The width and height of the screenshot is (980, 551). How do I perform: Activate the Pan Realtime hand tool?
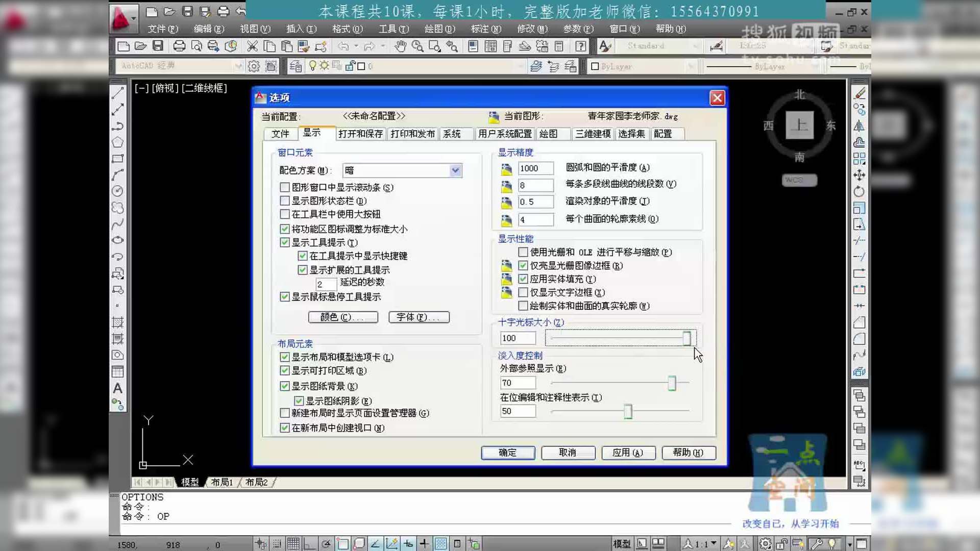click(401, 46)
